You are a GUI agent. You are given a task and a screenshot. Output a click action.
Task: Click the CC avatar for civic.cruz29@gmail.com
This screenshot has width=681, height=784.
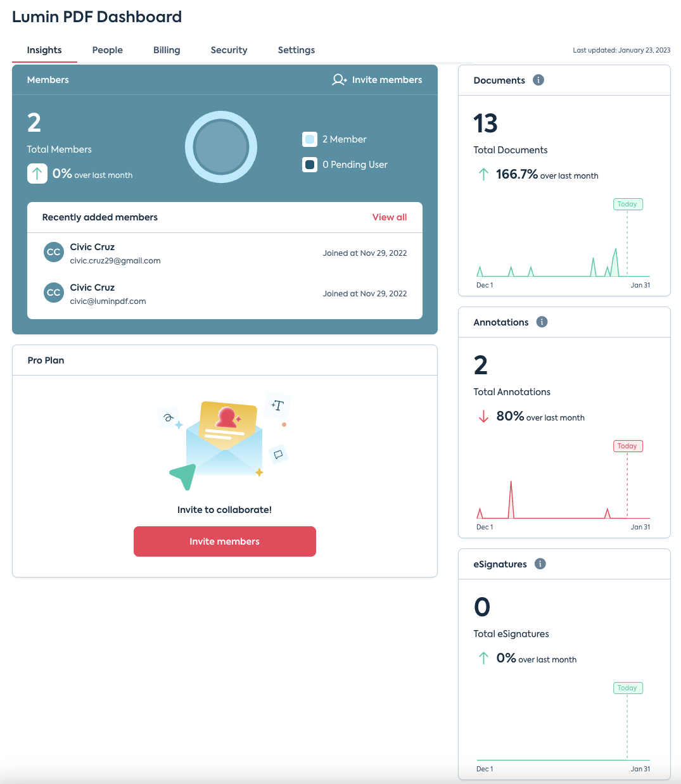pyautogui.click(x=53, y=251)
